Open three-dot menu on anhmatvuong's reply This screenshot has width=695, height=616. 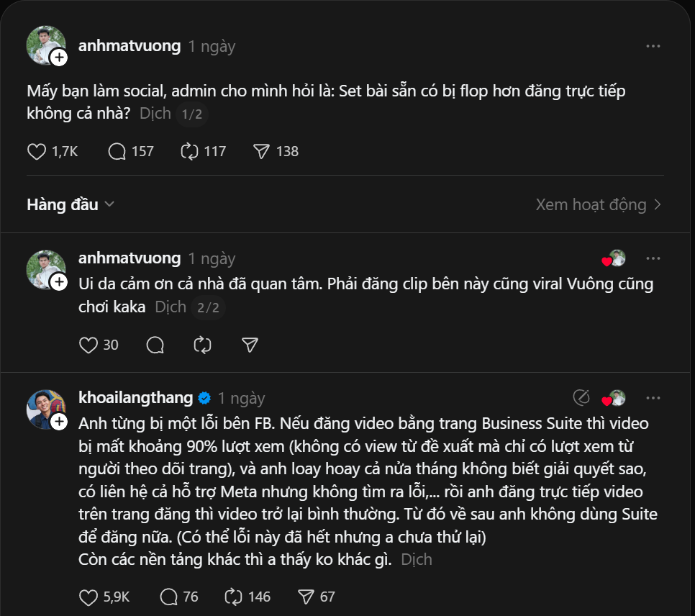(x=653, y=258)
